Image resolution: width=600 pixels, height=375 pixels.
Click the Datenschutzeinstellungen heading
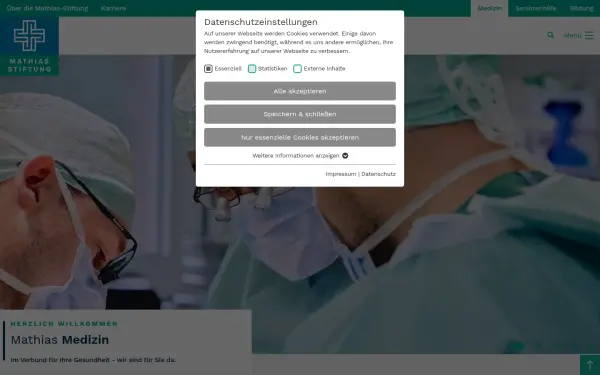click(261, 22)
